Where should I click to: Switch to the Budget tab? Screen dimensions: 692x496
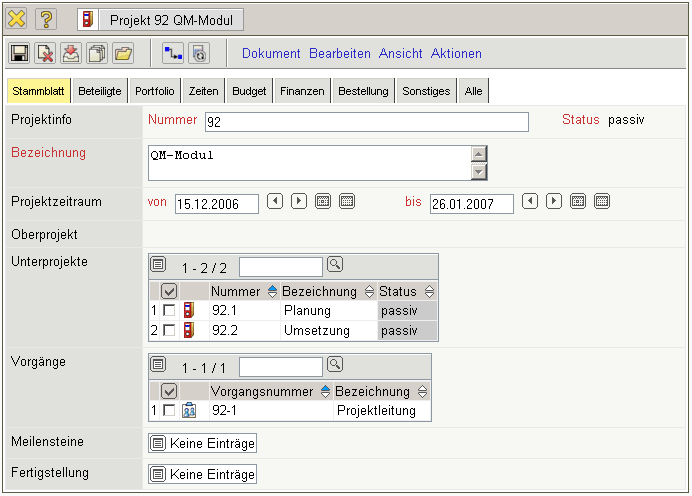point(249,91)
